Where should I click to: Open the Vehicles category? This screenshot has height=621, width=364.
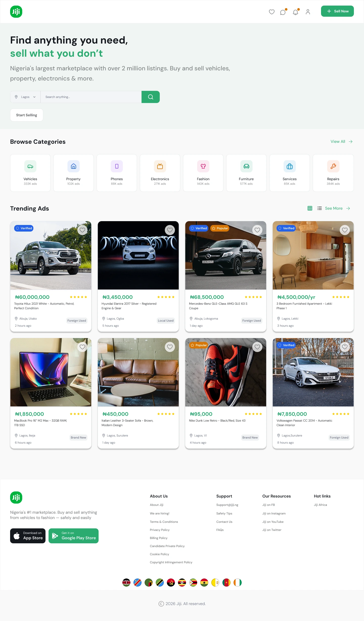point(30,173)
